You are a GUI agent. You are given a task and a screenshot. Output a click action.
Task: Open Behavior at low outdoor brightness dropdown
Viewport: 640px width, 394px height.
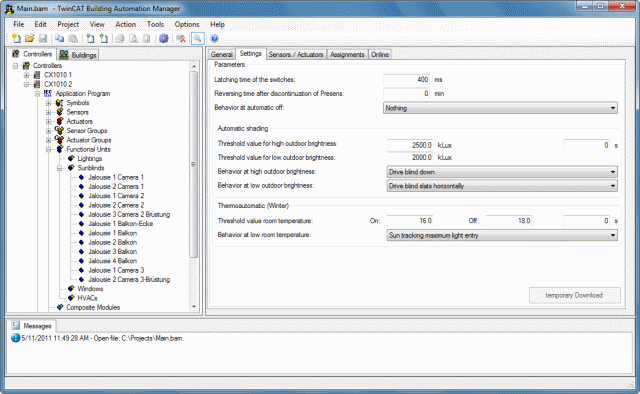[502, 186]
